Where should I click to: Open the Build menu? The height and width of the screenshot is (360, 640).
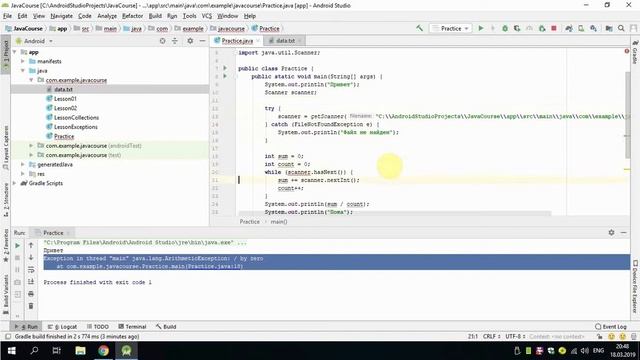(155, 16)
